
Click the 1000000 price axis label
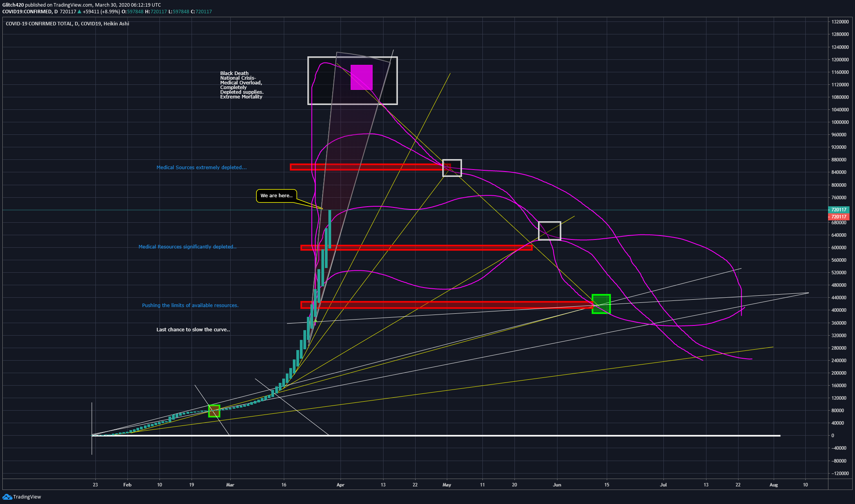(x=840, y=122)
